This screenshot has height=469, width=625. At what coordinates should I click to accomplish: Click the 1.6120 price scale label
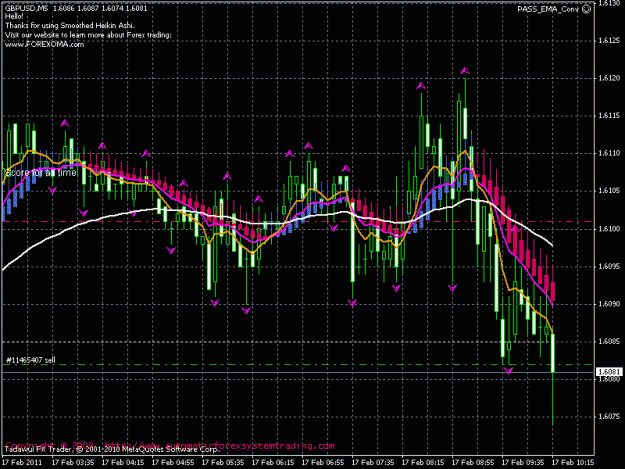[x=609, y=78]
